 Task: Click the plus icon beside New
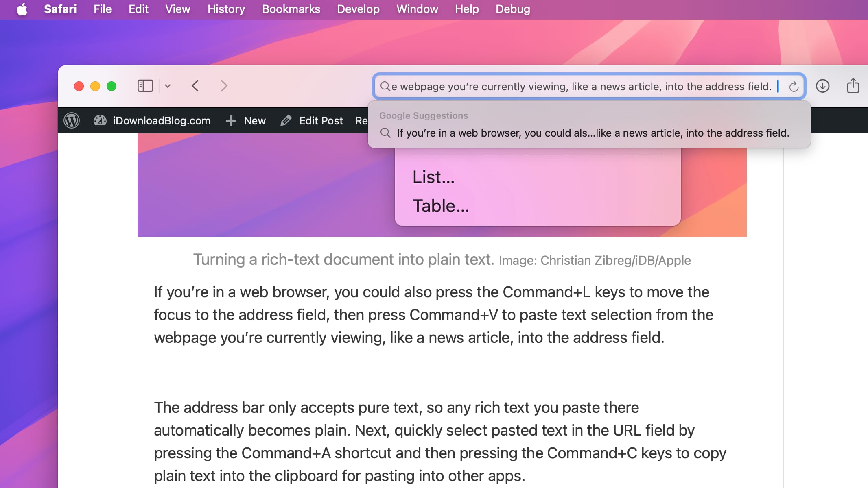click(231, 120)
